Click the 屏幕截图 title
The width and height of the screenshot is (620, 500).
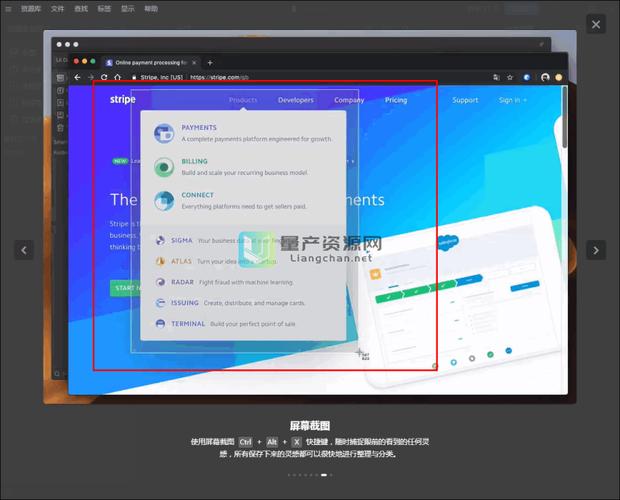pyautogui.click(x=310, y=426)
